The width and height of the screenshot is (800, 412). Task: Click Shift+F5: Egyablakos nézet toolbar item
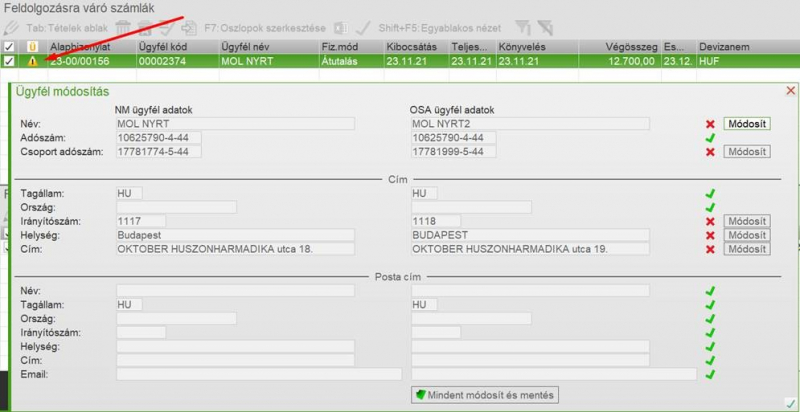pyautogui.click(x=440, y=28)
